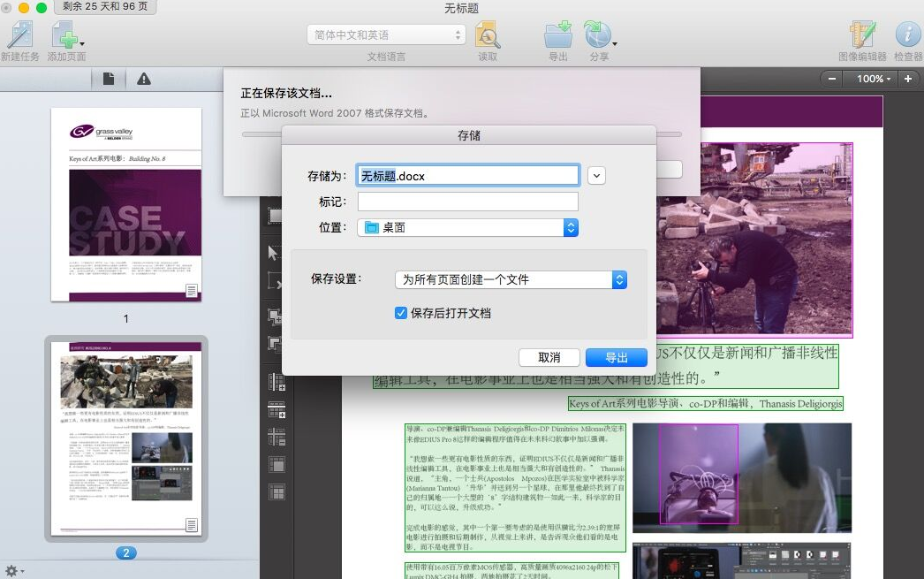Show the warnings triangle tab
Screen dimensions: 924x579
pos(144,80)
